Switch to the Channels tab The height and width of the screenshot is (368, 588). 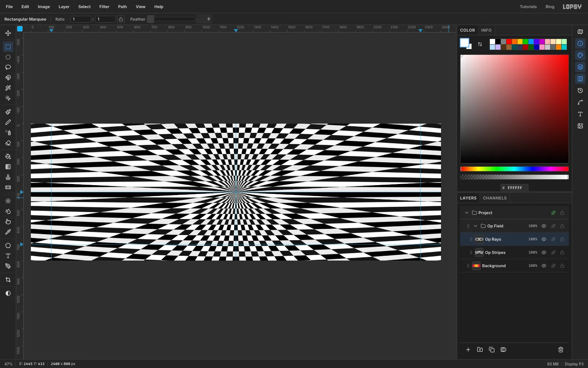pyautogui.click(x=495, y=198)
